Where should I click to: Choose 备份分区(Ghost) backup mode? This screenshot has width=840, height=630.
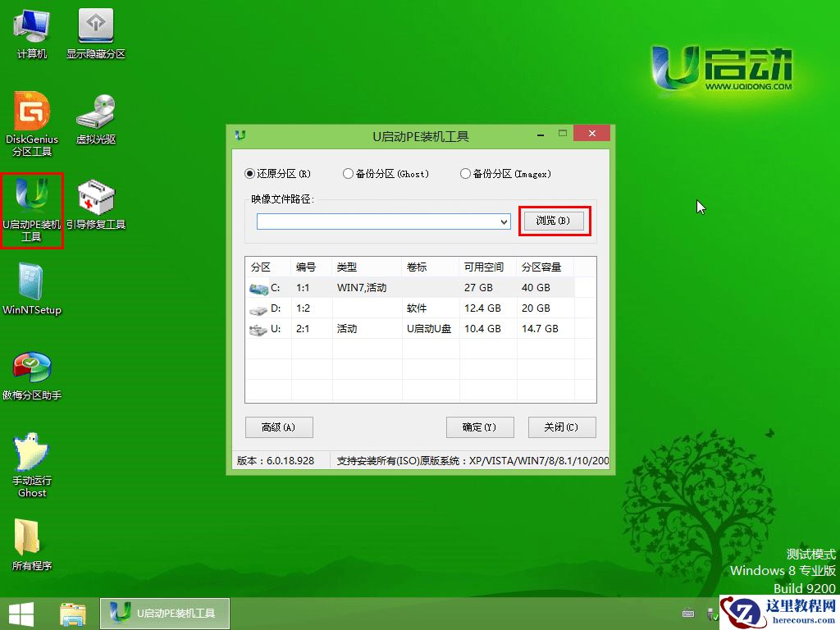(x=348, y=174)
